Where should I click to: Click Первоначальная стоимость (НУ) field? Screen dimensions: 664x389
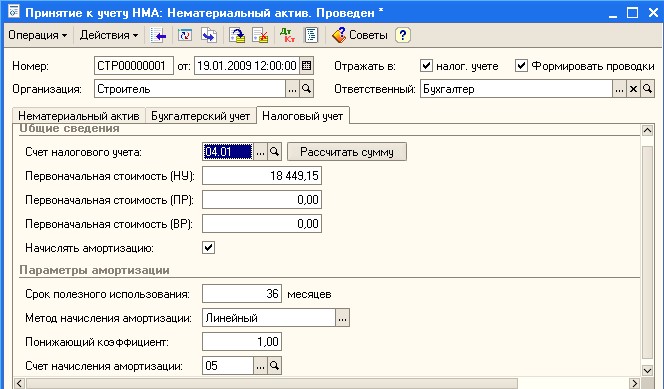point(262,176)
